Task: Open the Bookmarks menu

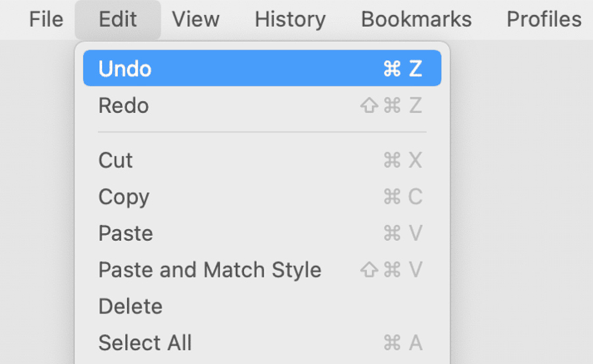Action: 416,19
